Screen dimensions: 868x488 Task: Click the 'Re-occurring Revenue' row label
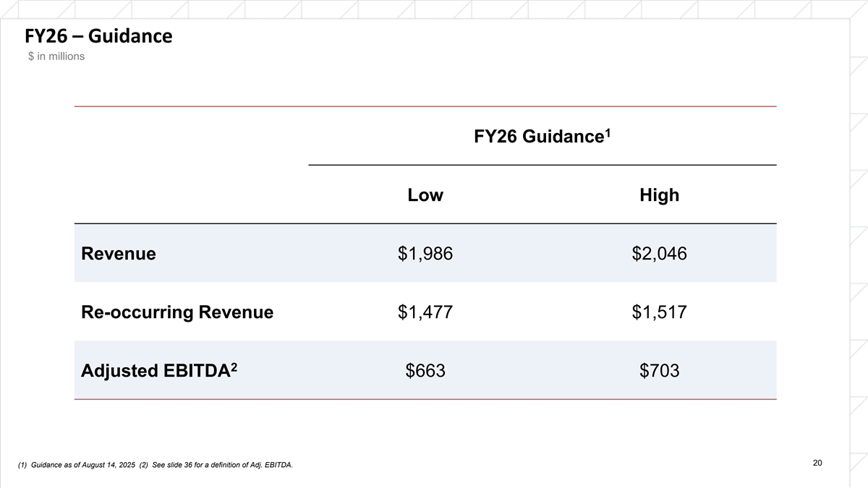177,312
